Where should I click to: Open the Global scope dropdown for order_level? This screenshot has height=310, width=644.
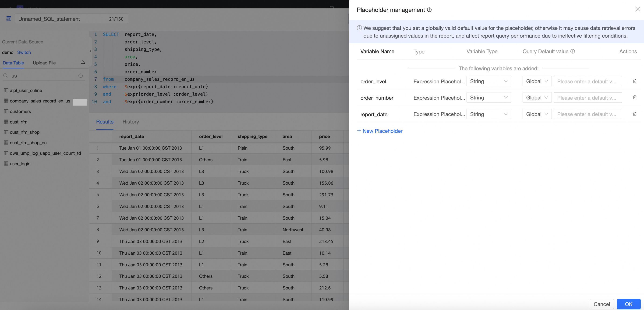[537, 81]
